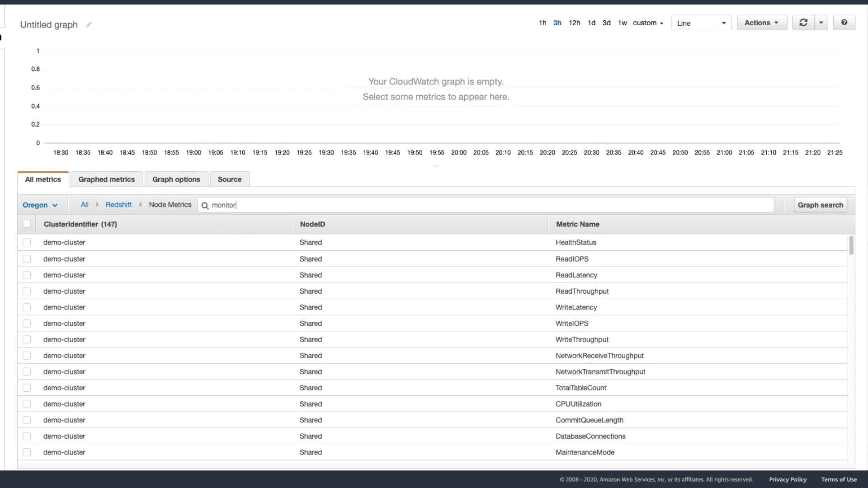Check the select-all checkbox in header

(27, 224)
